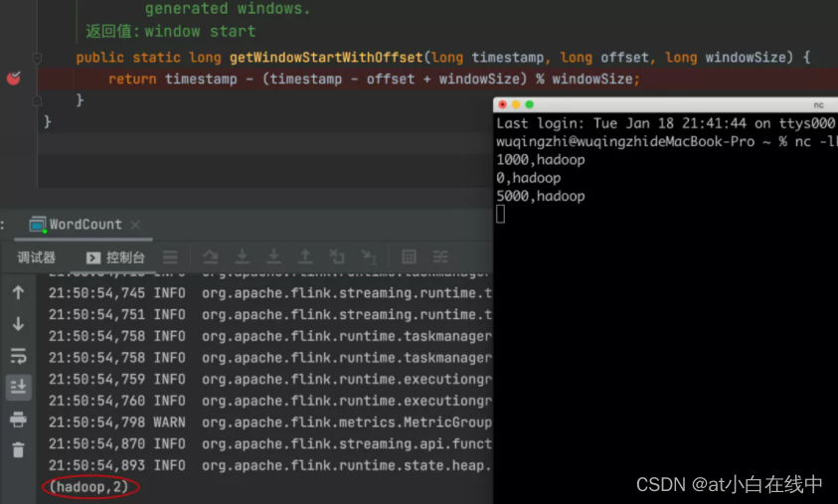This screenshot has width=838, height=504.
Task: Click the Step Into icon
Action: point(243,257)
